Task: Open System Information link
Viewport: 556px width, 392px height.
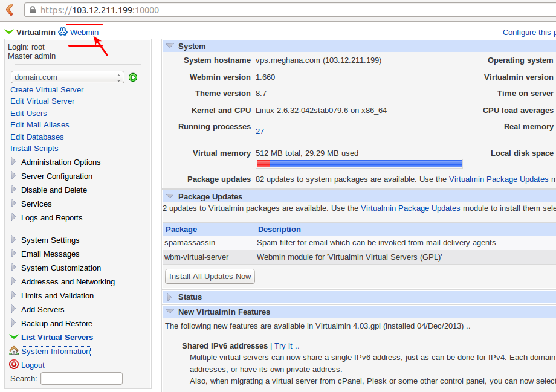Action: pyautogui.click(x=56, y=352)
